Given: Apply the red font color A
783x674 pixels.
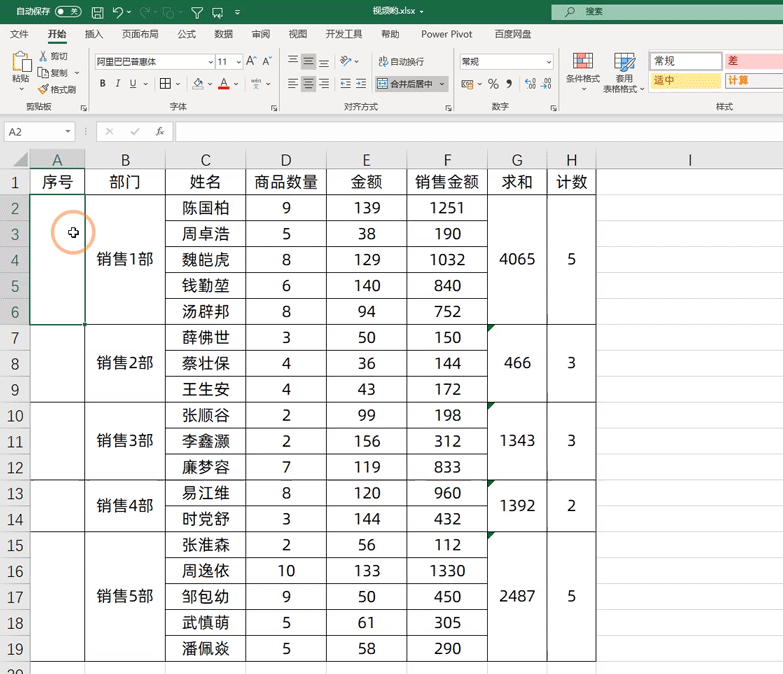Looking at the screenshot, I should pos(224,83).
